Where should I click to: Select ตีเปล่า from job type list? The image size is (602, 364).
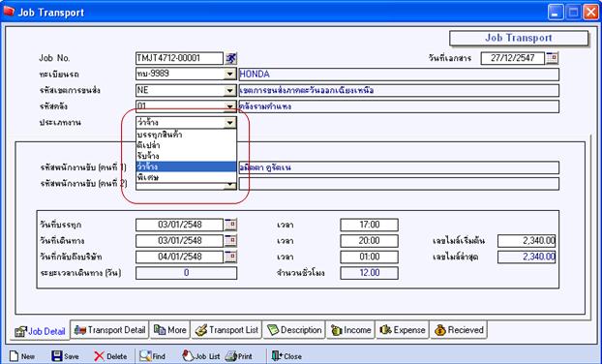(x=186, y=145)
